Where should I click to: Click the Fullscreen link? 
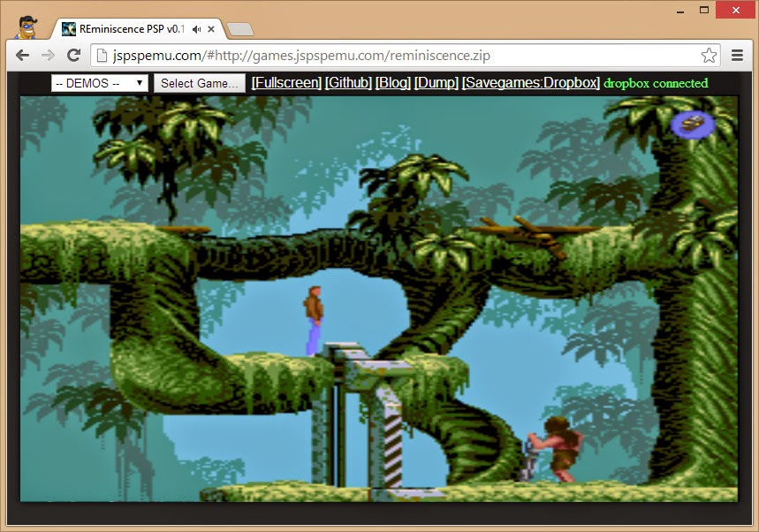click(x=286, y=83)
